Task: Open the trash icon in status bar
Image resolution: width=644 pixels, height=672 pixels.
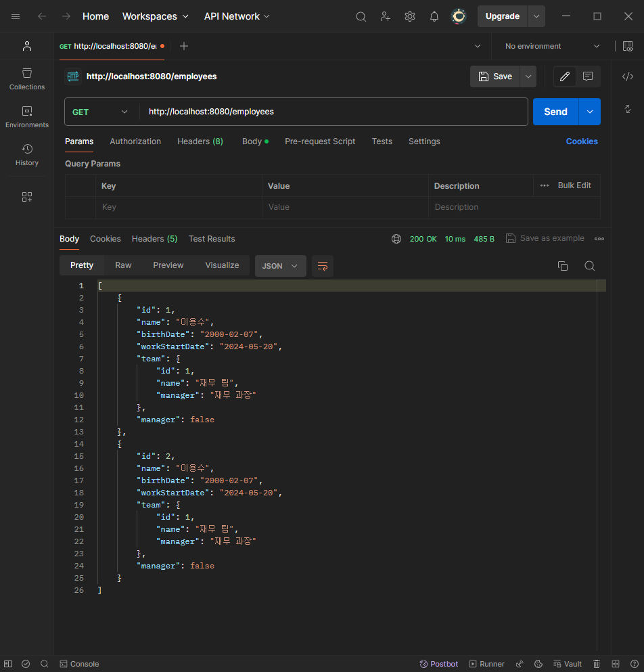Action: [x=597, y=664]
